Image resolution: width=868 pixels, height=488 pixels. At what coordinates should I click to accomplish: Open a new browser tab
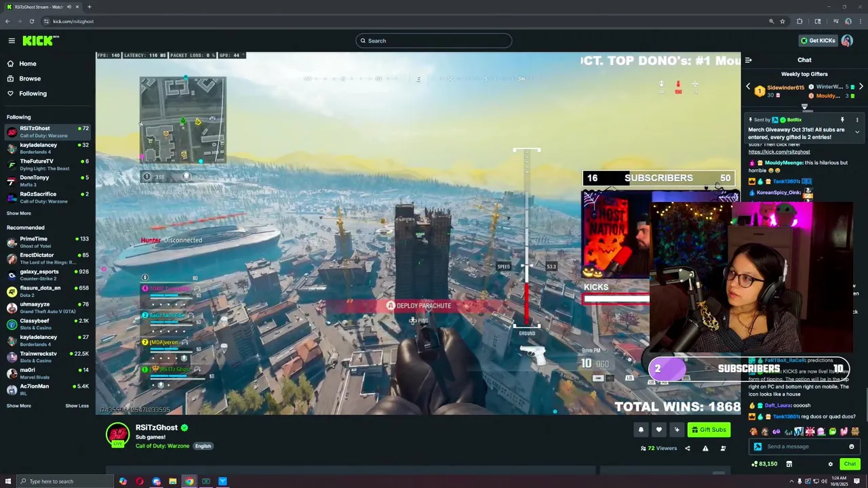[89, 7]
